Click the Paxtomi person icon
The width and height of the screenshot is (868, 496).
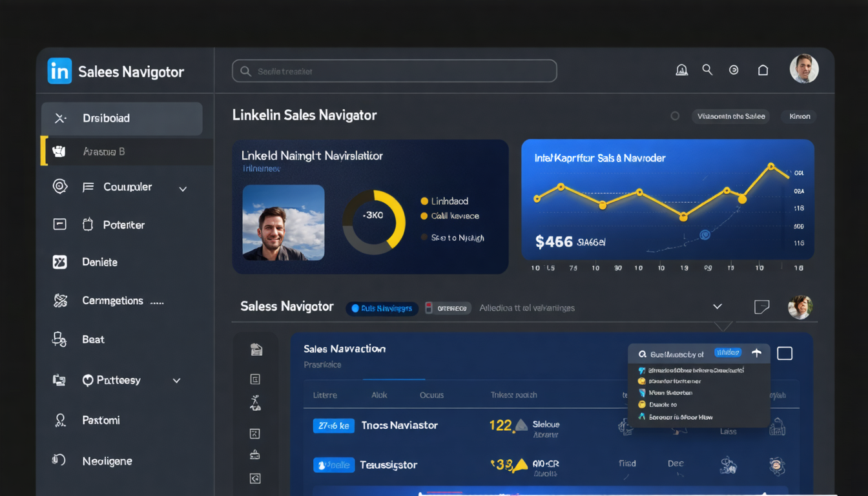click(x=60, y=420)
